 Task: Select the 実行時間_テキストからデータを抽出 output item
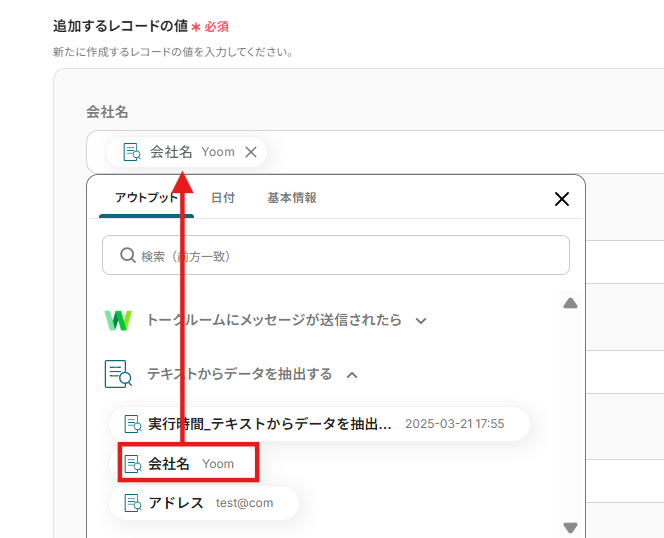click(x=319, y=424)
